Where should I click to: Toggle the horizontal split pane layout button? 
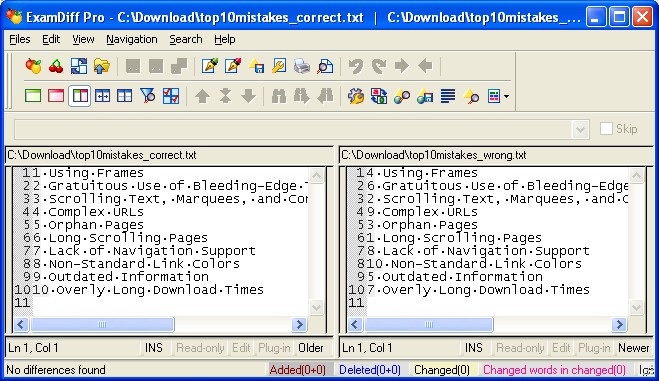[125, 96]
